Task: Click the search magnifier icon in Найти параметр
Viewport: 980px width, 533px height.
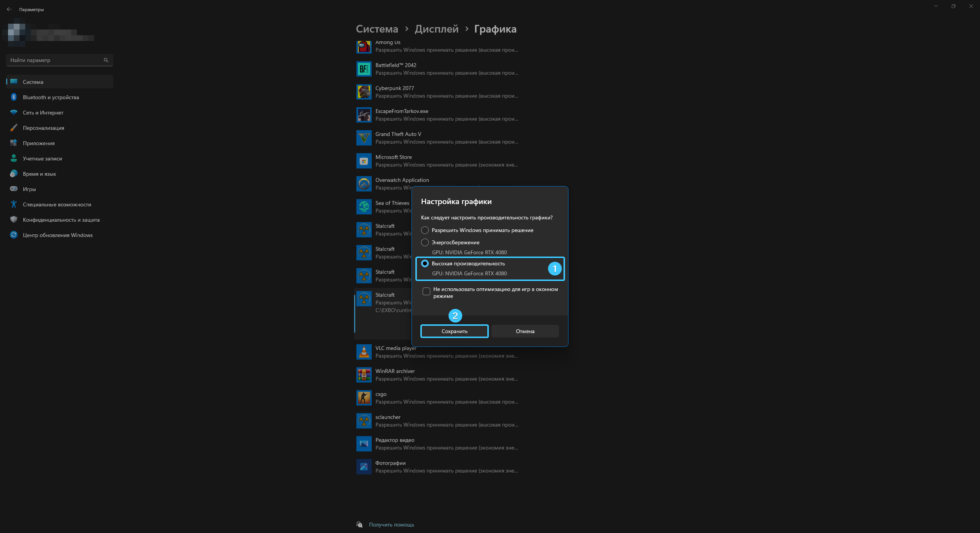Action: point(106,60)
